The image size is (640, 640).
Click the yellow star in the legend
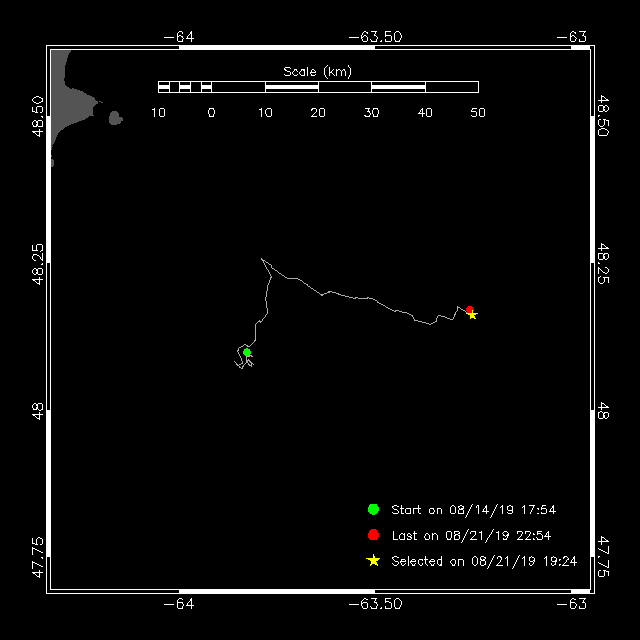point(374,561)
